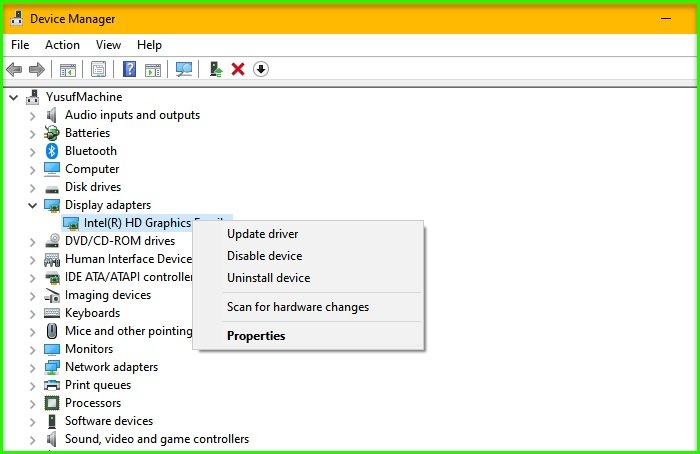
Task: Click the Device Manager title bar icon
Action: (x=17, y=19)
